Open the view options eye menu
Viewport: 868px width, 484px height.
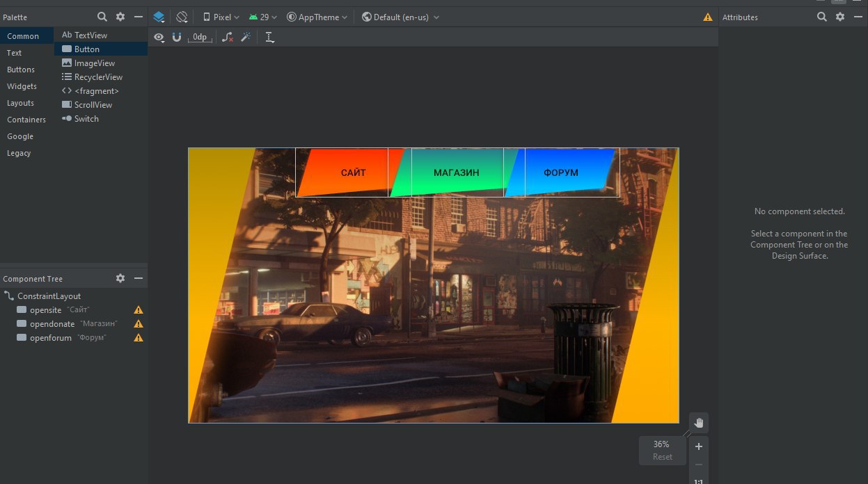(x=159, y=37)
